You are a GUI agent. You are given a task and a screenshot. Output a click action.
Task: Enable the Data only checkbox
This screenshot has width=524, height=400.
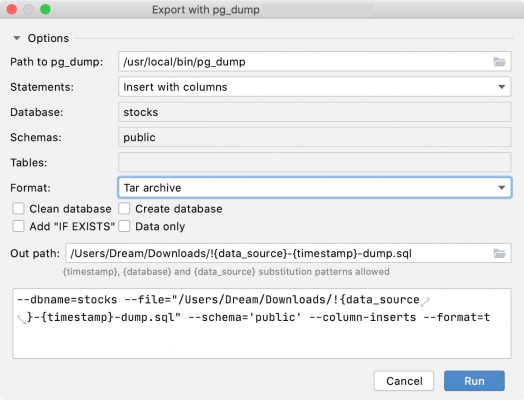[124, 226]
